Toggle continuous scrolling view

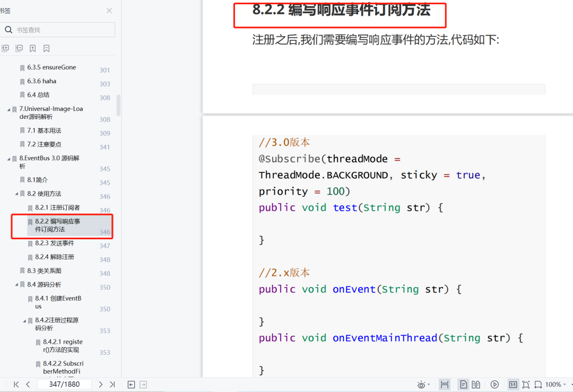445,385
